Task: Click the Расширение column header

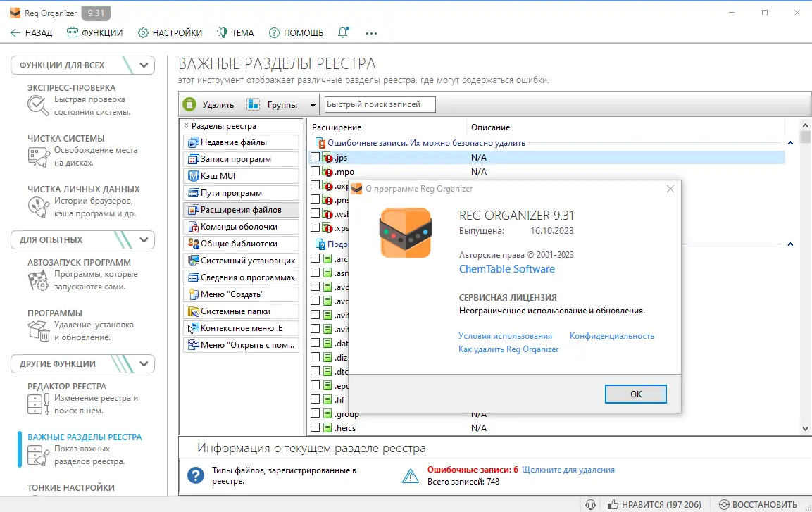Action: pos(337,127)
